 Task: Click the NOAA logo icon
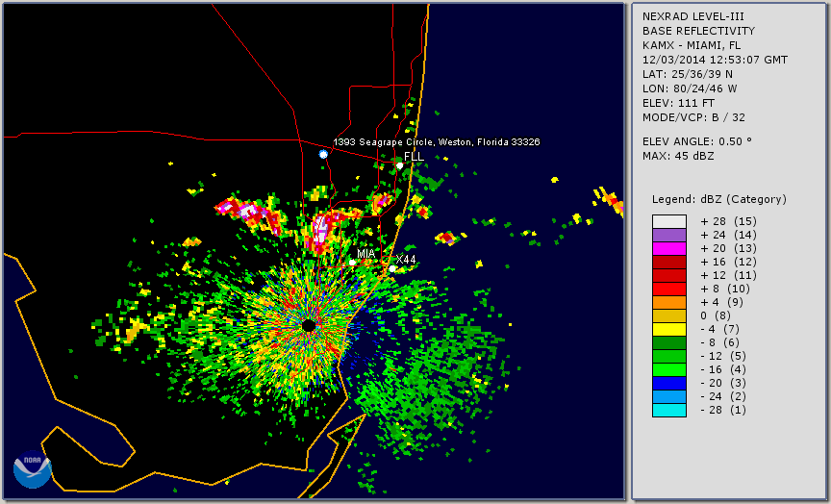[x=33, y=469]
